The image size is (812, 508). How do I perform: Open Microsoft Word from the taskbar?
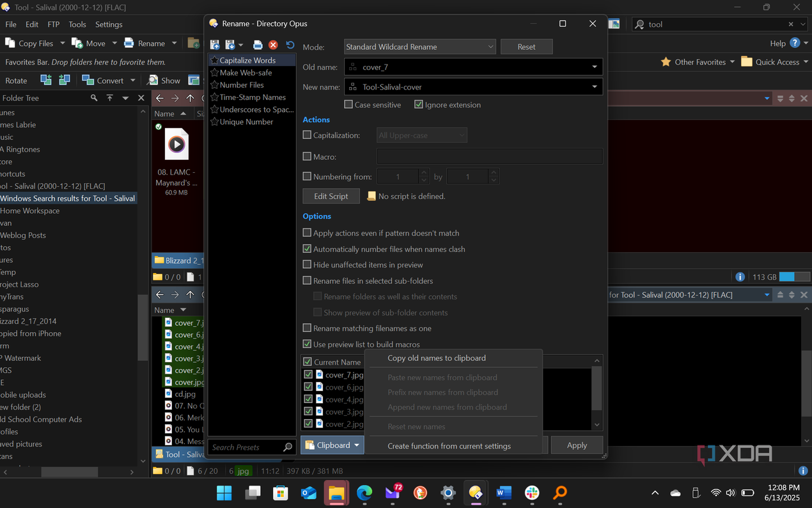pyautogui.click(x=504, y=493)
